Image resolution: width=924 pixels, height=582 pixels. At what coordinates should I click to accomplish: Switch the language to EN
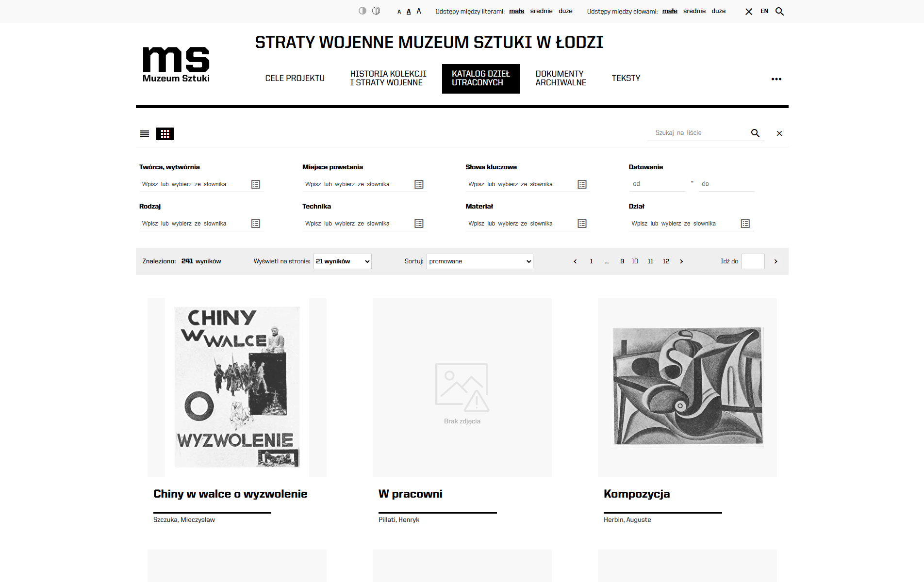pyautogui.click(x=764, y=11)
